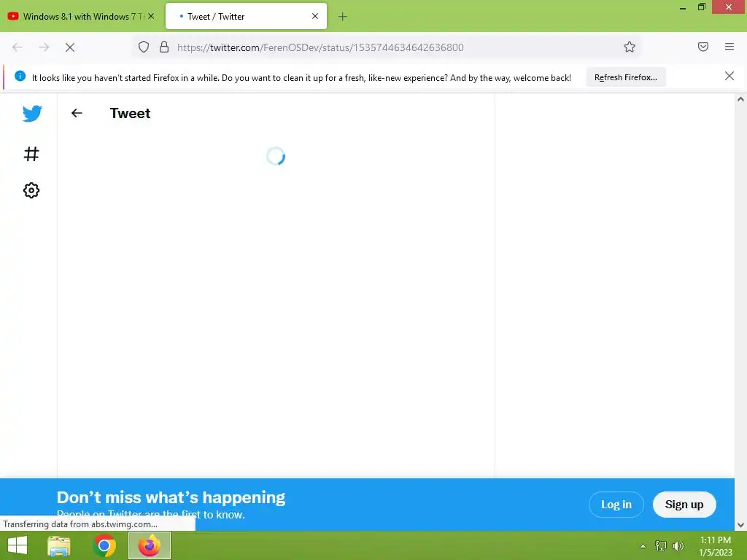Open the volume speaker icon
Image resolution: width=747 pixels, height=560 pixels.
678,546
